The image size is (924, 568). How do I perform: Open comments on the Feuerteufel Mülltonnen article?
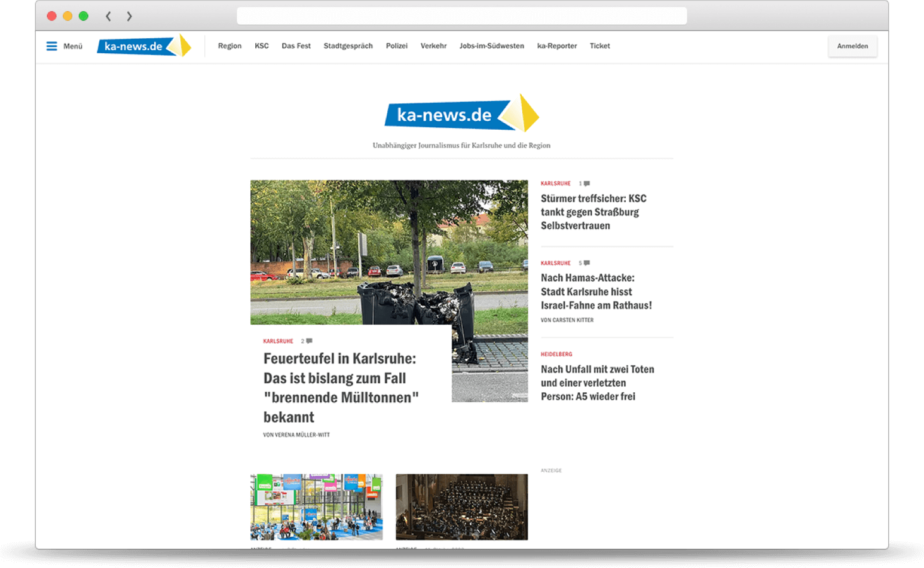click(x=308, y=340)
